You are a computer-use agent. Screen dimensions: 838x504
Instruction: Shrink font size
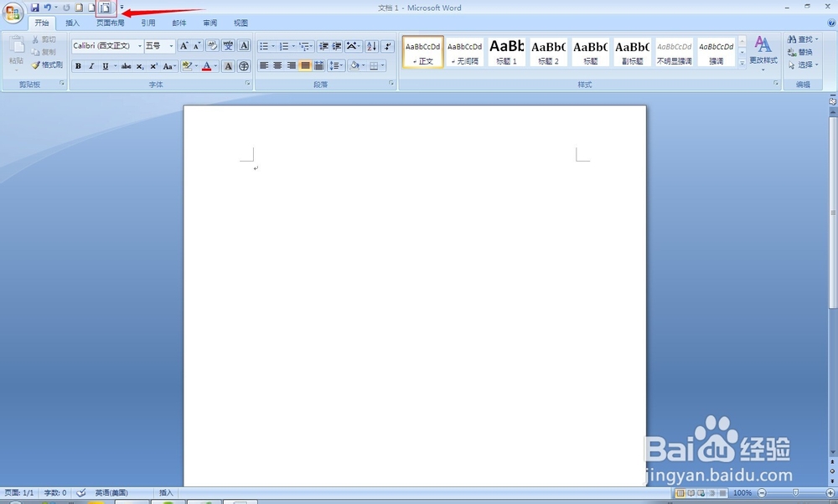(x=197, y=46)
